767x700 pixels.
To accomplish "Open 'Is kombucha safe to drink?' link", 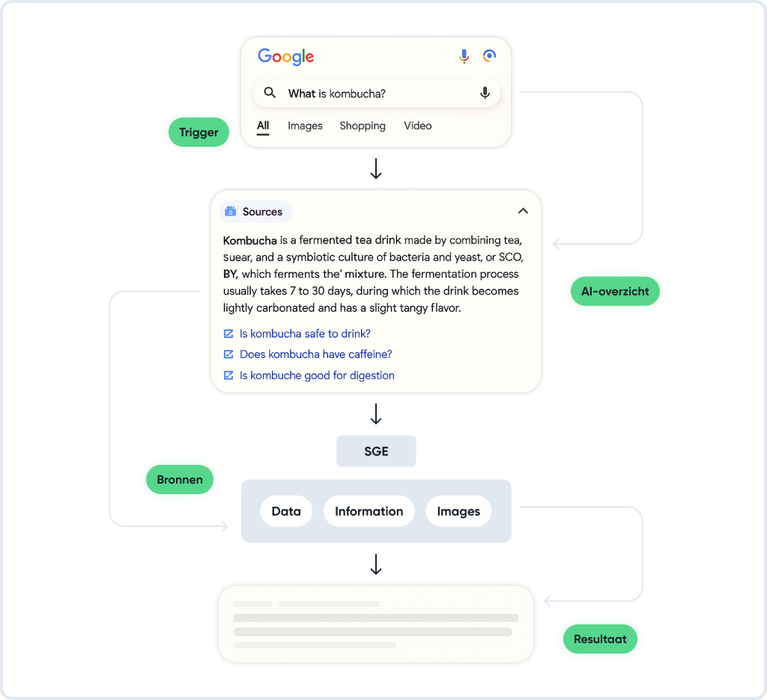I will click(x=305, y=333).
